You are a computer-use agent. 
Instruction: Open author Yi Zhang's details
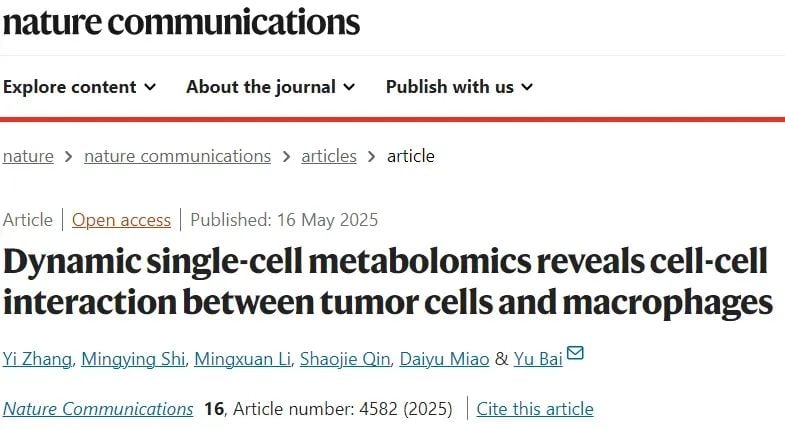point(37,358)
